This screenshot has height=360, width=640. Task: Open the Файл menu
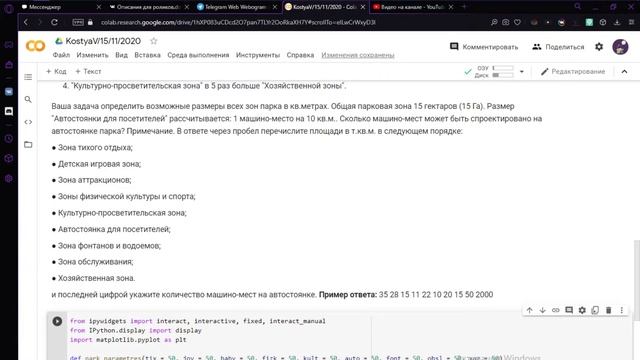pos(61,55)
